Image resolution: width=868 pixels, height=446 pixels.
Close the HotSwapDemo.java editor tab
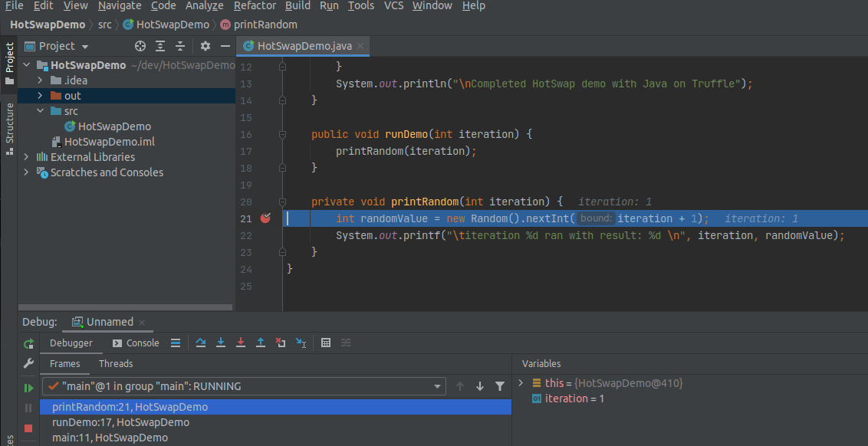361,46
